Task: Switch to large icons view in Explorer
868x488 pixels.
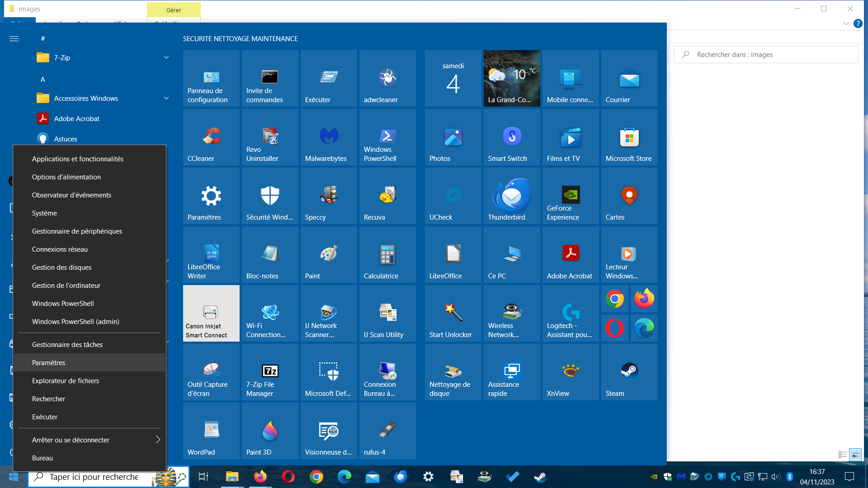Action: click(855, 455)
